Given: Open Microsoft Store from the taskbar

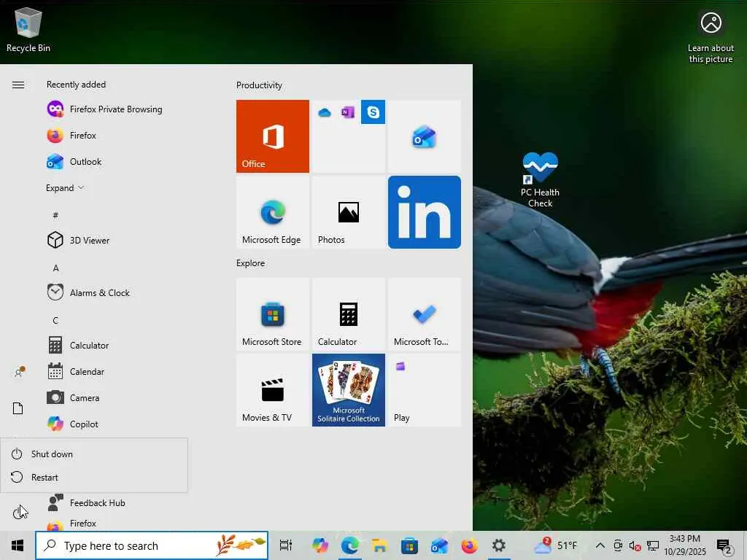Looking at the screenshot, I should click(409, 545).
